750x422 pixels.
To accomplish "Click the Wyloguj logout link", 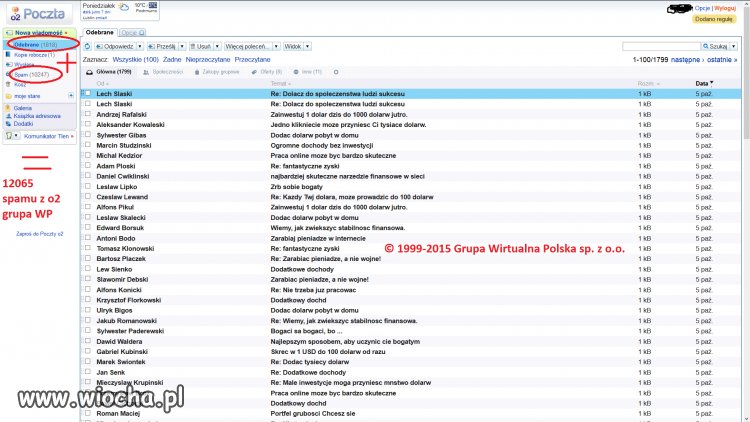I will click(x=725, y=8).
